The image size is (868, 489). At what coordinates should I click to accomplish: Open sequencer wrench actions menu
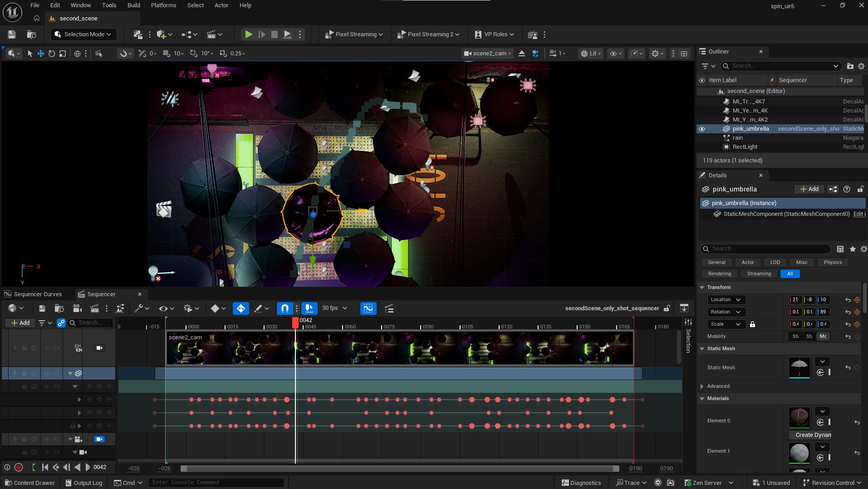click(142, 308)
